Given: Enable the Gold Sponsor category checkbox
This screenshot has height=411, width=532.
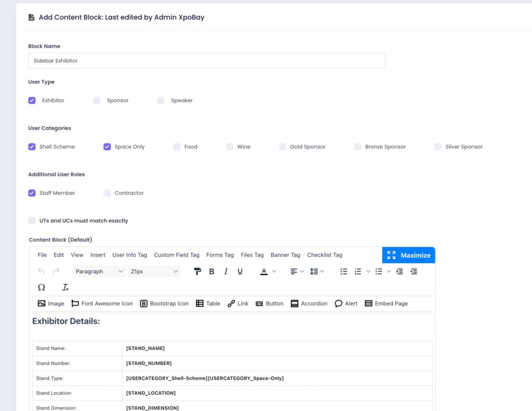Looking at the screenshot, I should tap(283, 147).
